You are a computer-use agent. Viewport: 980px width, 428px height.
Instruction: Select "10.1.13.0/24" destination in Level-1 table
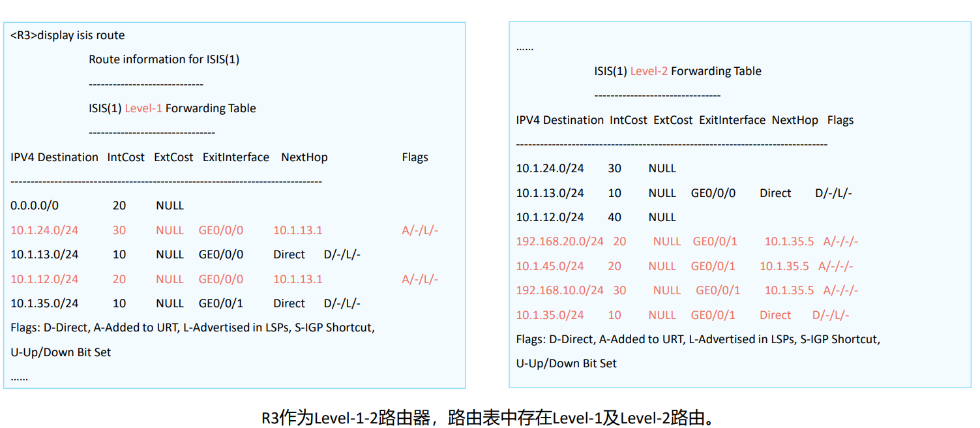click(44, 254)
